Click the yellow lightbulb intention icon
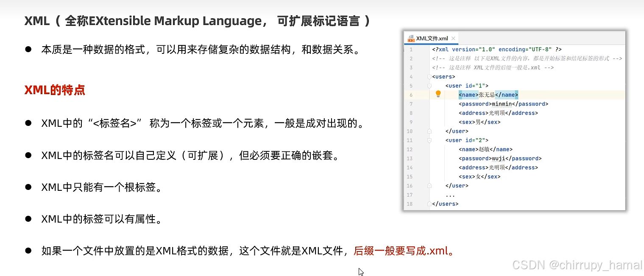 [x=438, y=94]
